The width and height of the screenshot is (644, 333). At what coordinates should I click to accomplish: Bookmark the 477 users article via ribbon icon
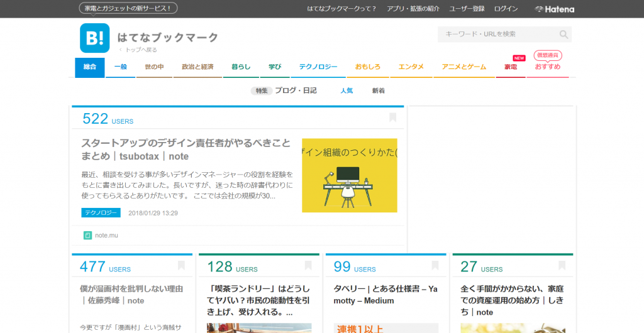[x=181, y=265]
